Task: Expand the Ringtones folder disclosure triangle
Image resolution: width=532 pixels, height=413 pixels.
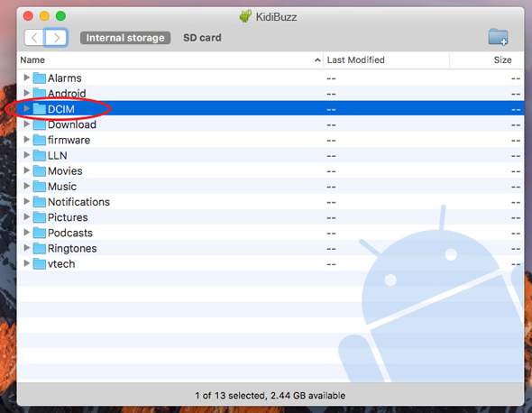Action: 26,248
